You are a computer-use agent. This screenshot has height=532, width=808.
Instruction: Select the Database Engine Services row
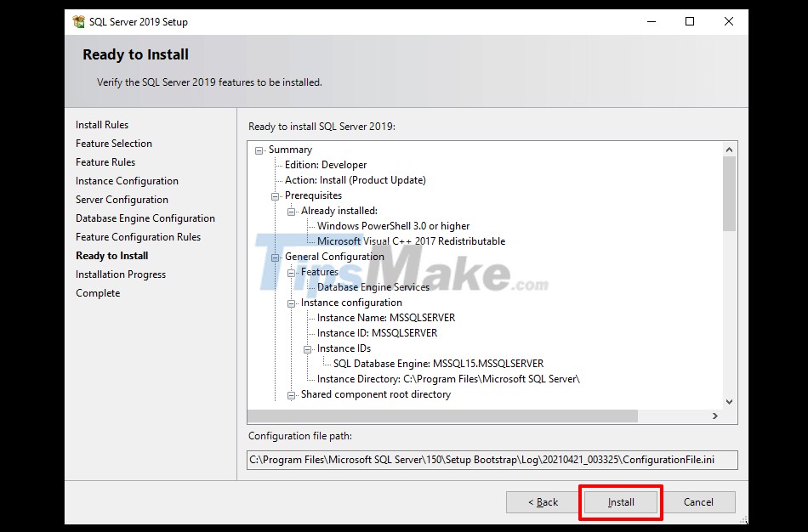pyautogui.click(x=373, y=287)
